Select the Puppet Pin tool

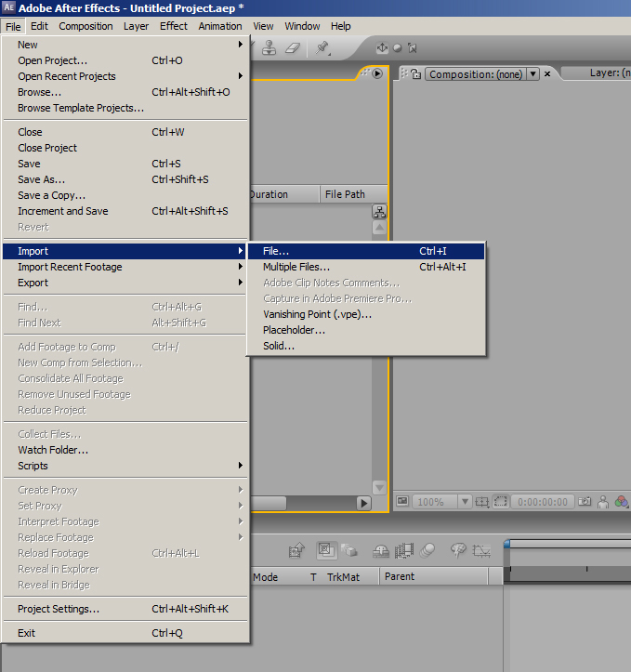point(322,47)
